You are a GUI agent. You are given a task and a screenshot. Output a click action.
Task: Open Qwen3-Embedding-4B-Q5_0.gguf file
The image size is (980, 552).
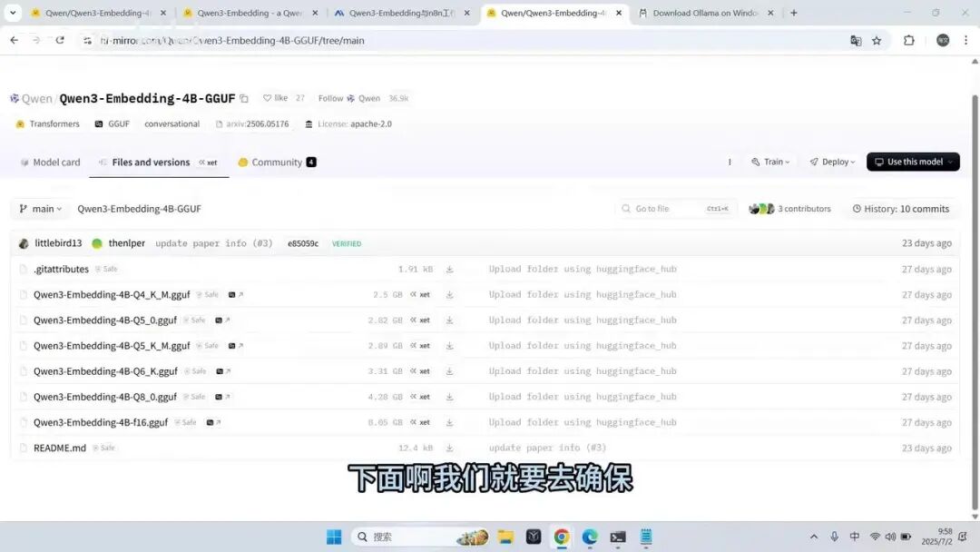coord(105,320)
